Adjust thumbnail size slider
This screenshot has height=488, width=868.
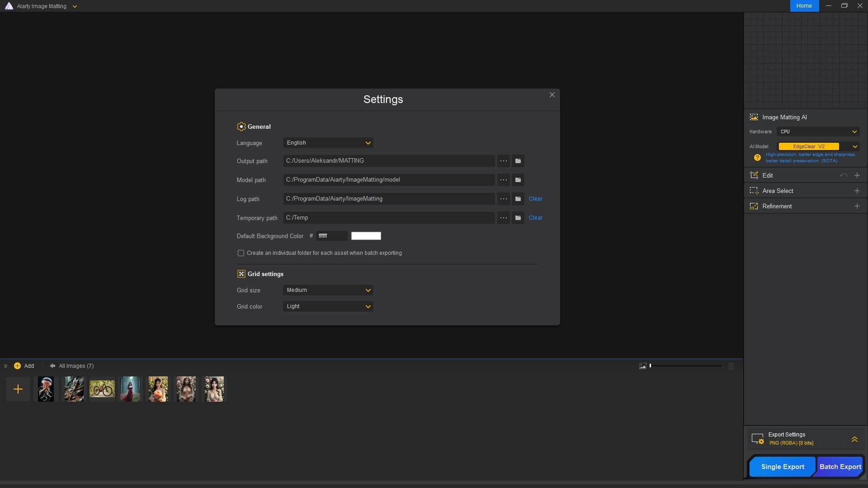686,366
